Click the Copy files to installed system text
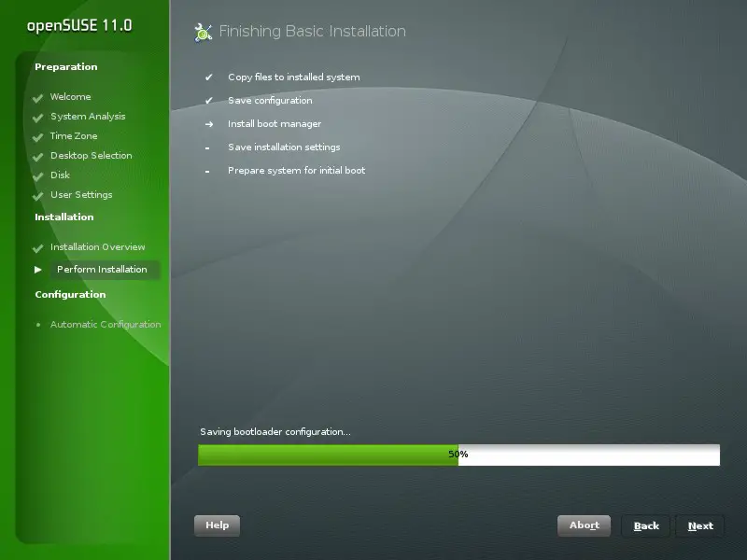The image size is (747, 560). [294, 77]
